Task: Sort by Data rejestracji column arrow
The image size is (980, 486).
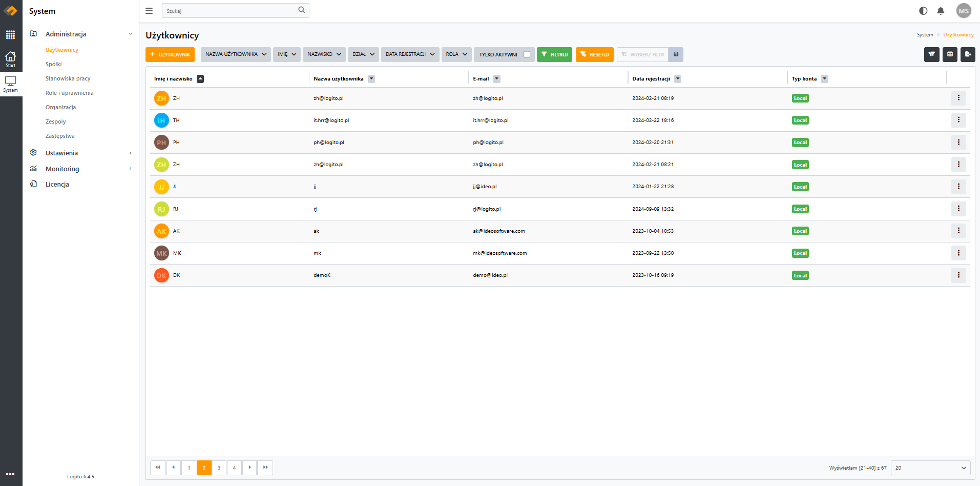Action: pyautogui.click(x=678, y=78)
